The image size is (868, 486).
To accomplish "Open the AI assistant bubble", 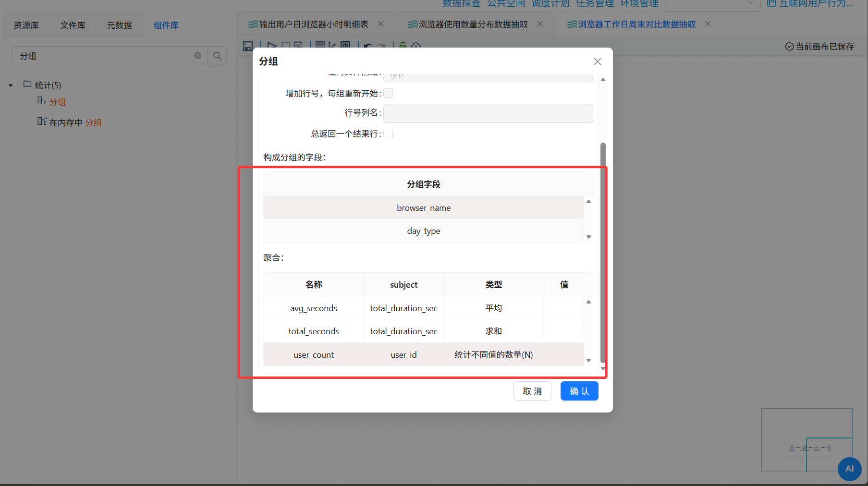I will (849, 469).
